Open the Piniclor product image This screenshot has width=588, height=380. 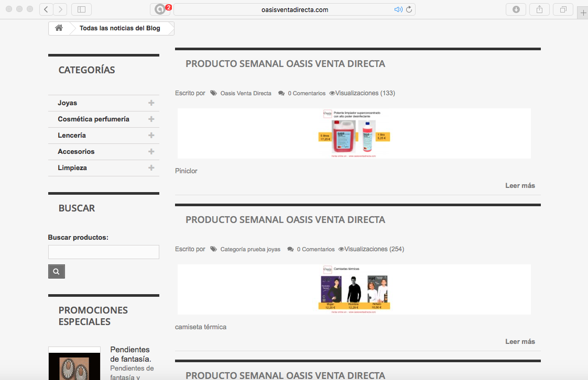(354, 133)
